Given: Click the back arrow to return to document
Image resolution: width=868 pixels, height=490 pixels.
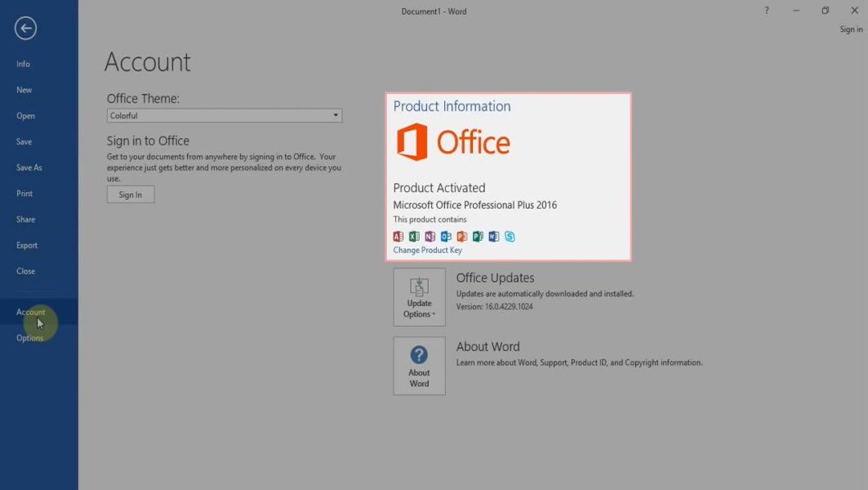Looking at the screenshot, I should click(25, 29).
